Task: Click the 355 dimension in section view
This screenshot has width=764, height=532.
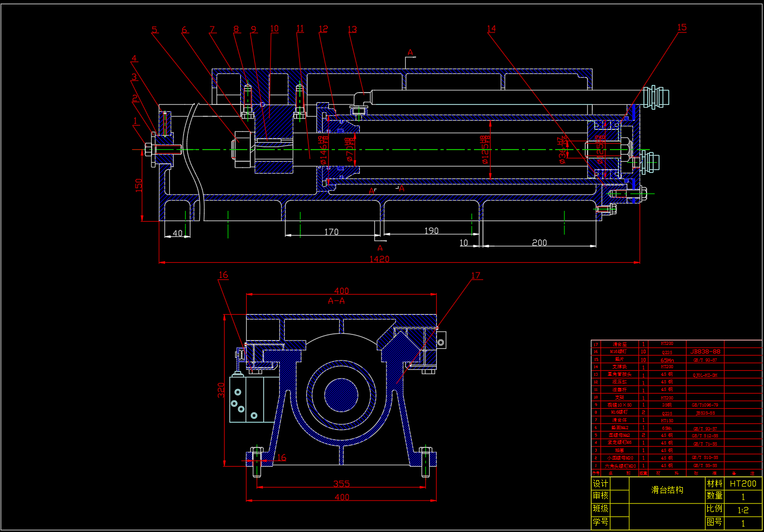Action: [x=341, y=483]
